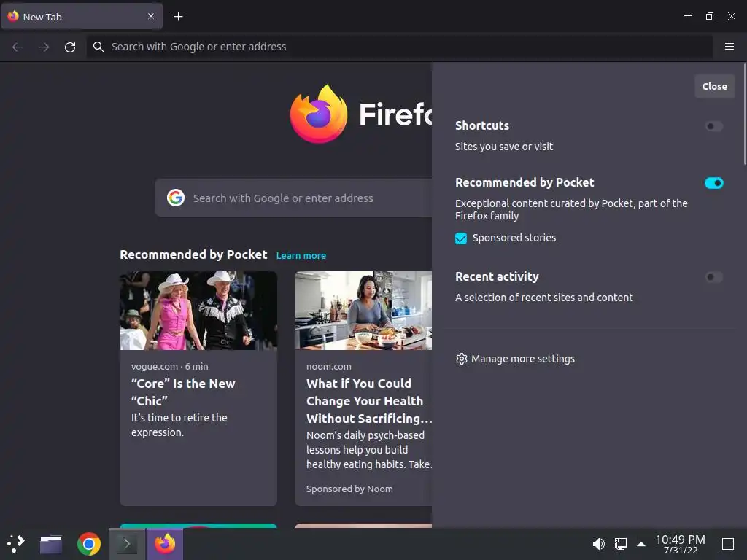This screenshot has width=747, height=560.
Task: Click the show desktop icon in taskbar
Action: pyautogui.click(x=728, y=544)
